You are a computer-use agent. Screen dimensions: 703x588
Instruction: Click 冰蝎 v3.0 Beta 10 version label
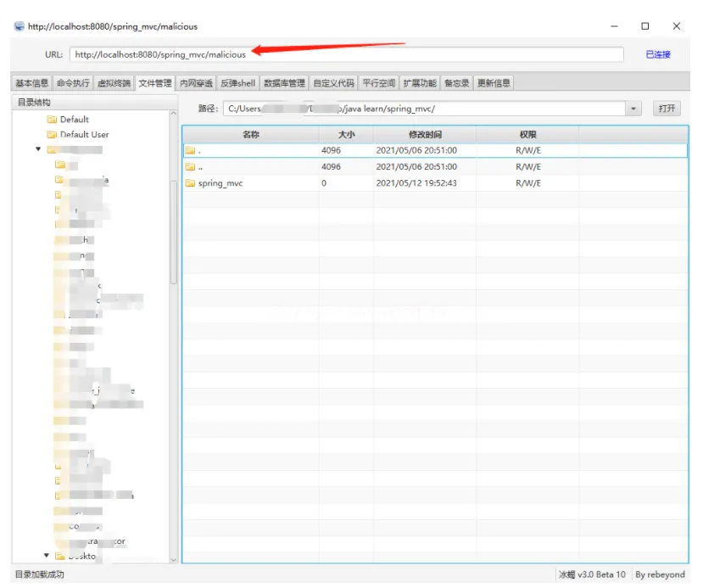point(592,574)
